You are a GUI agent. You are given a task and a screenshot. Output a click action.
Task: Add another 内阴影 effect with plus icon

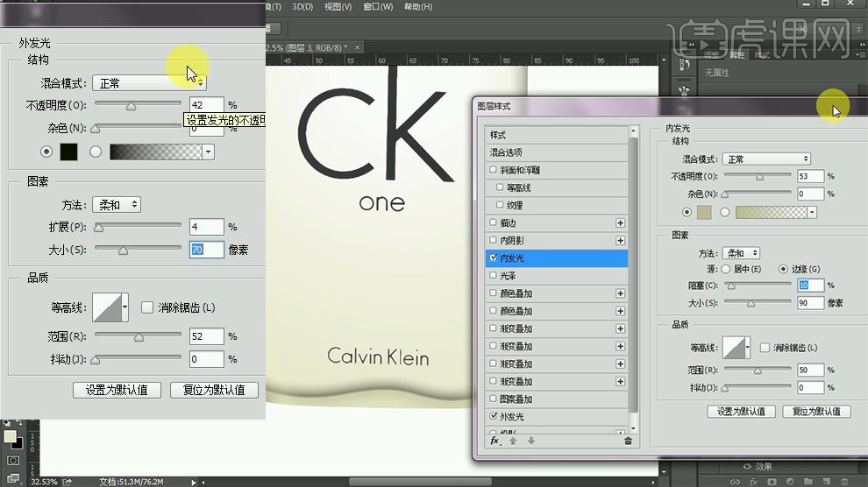tap(620, 241)
